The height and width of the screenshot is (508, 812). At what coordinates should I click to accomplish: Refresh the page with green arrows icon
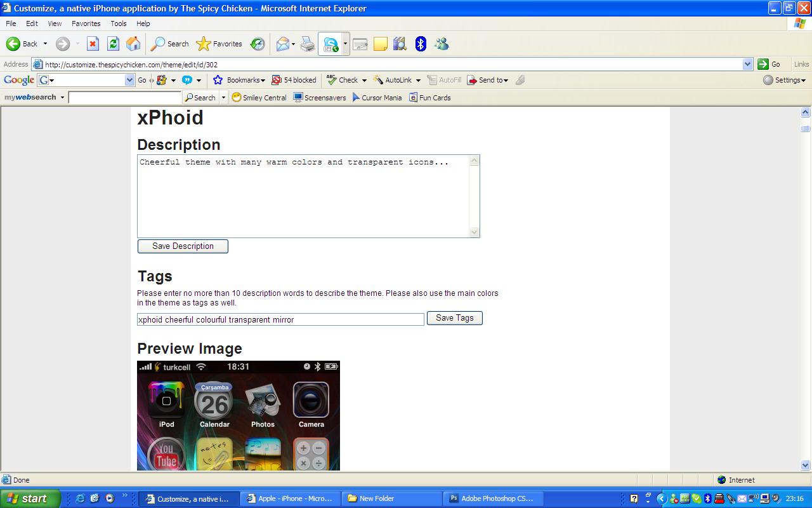pos(113,44)
